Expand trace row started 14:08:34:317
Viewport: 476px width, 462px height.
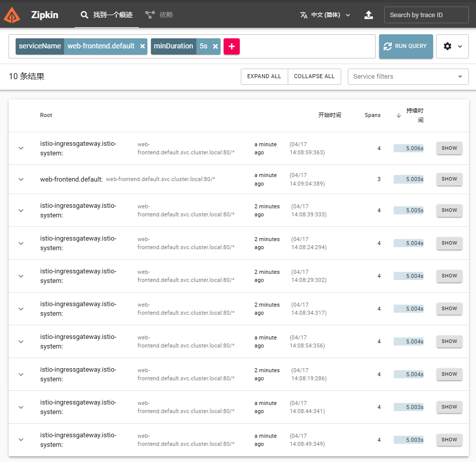coord(21,309)
